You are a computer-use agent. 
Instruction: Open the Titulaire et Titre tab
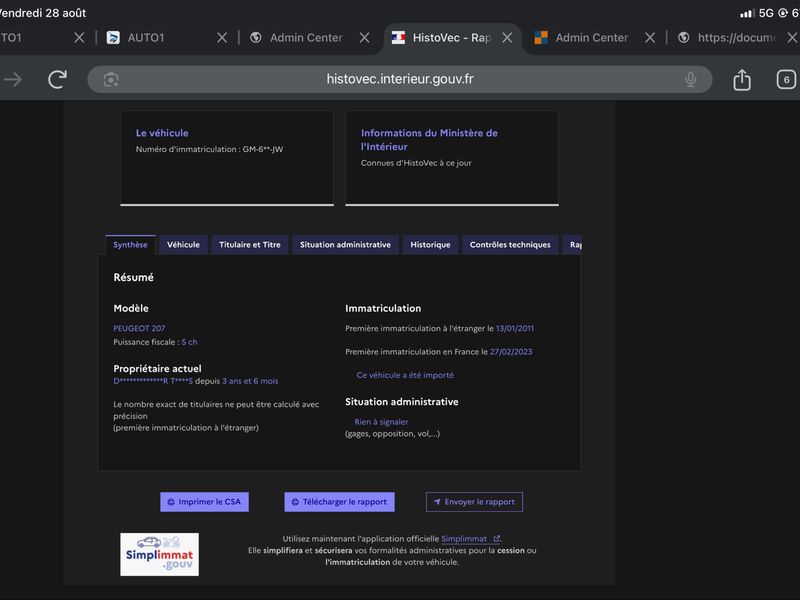tap(249, 244)
